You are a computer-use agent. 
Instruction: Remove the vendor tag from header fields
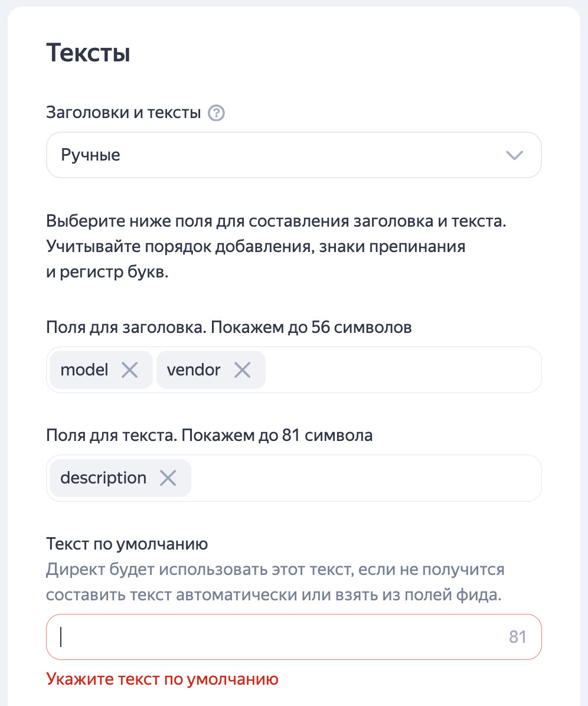242,370
